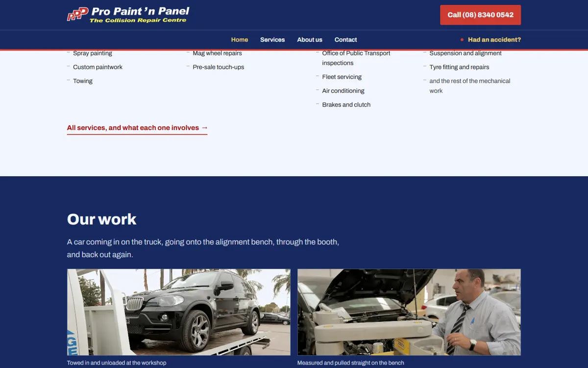
Task: Select 'Pre-sale touch-ups' list item
Action: 219,67
